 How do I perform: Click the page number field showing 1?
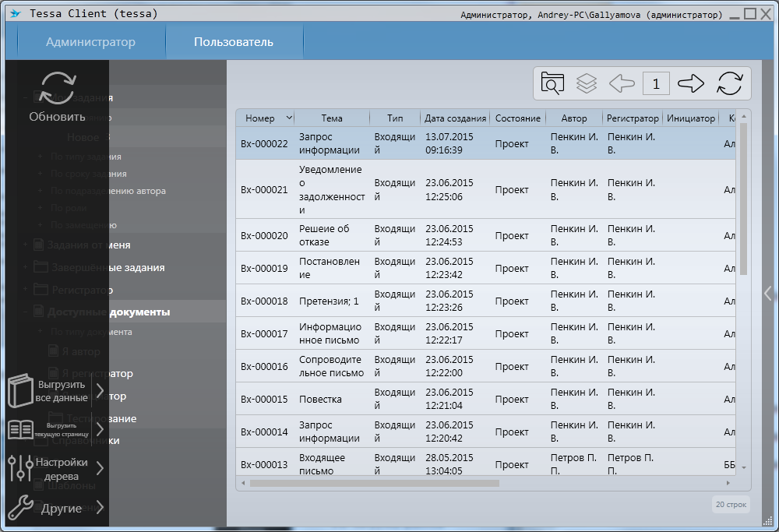(656, 83)
